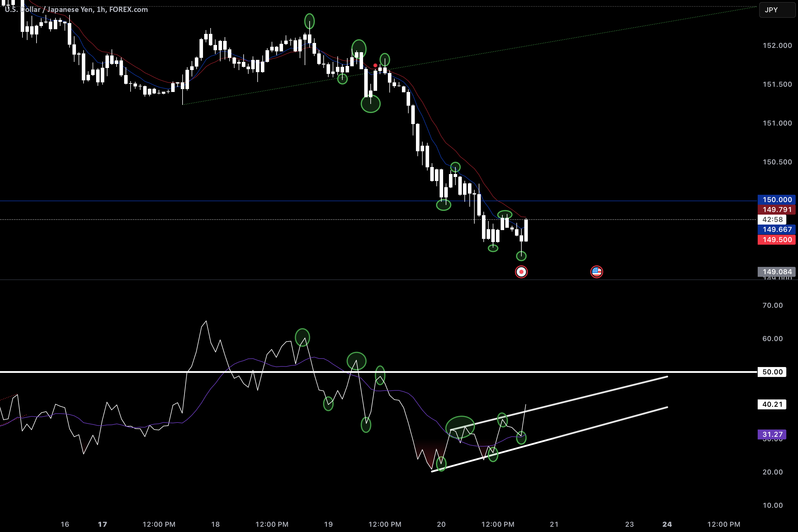Click the 70.00 RSI axis label
The image size is (798, 532).
[773, 305]
